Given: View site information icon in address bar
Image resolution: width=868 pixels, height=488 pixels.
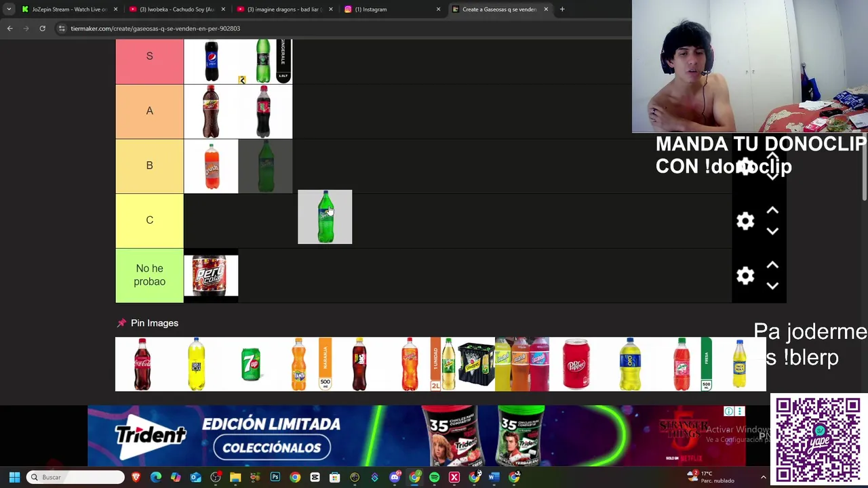Looking at the screenshot, I should point(62,28).
